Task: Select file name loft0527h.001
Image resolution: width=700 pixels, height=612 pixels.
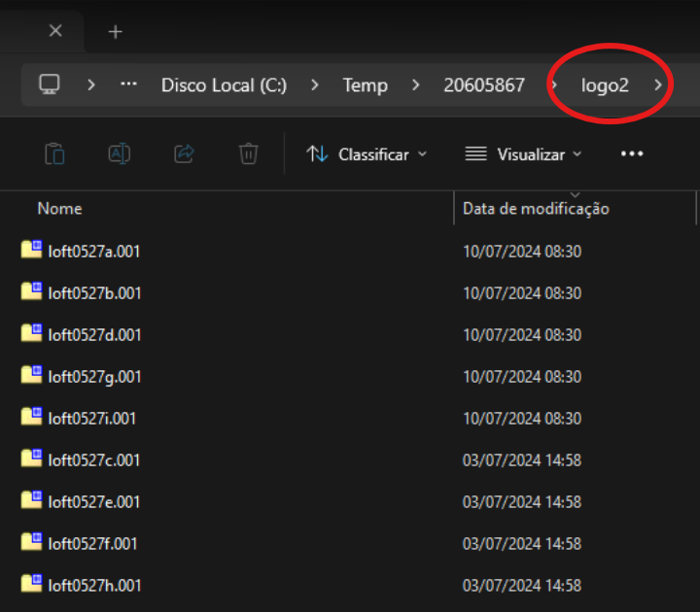Action: click(x=94, y=586)
